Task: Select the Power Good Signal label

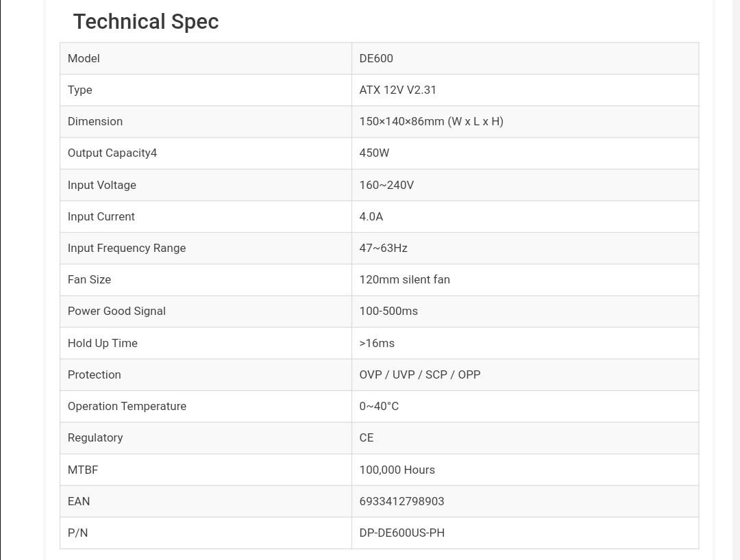Action: 116,311
